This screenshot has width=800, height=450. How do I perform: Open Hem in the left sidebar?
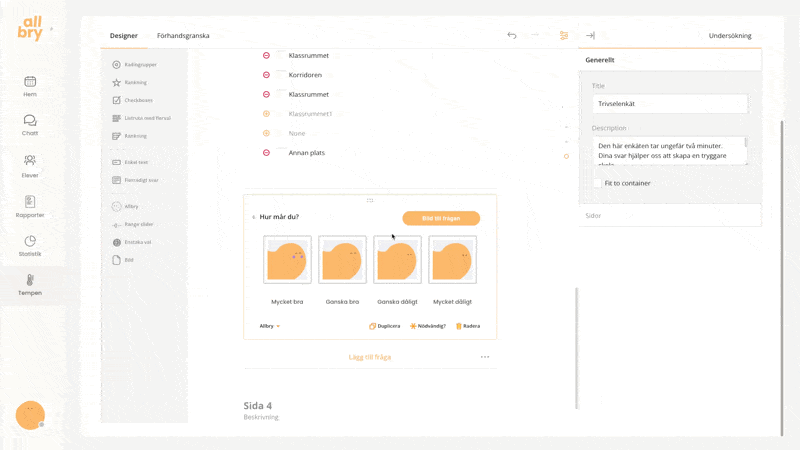[x=30, y=86]
